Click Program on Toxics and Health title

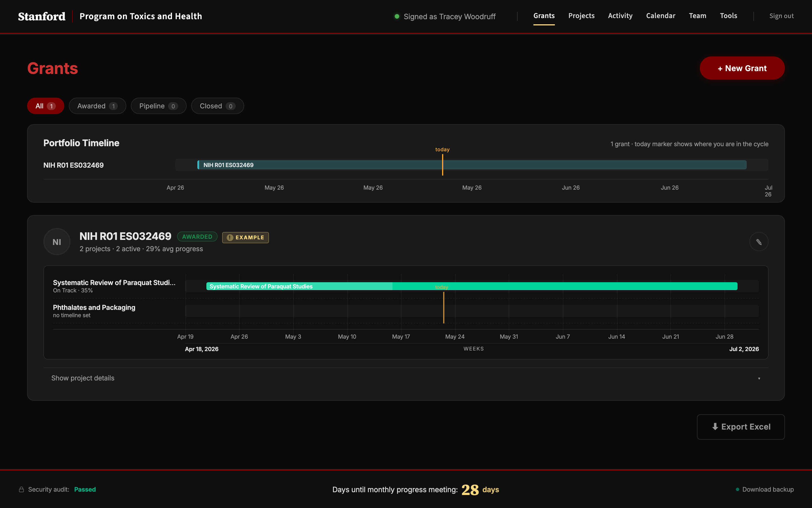pyautogui.click(x=141, y=16)
